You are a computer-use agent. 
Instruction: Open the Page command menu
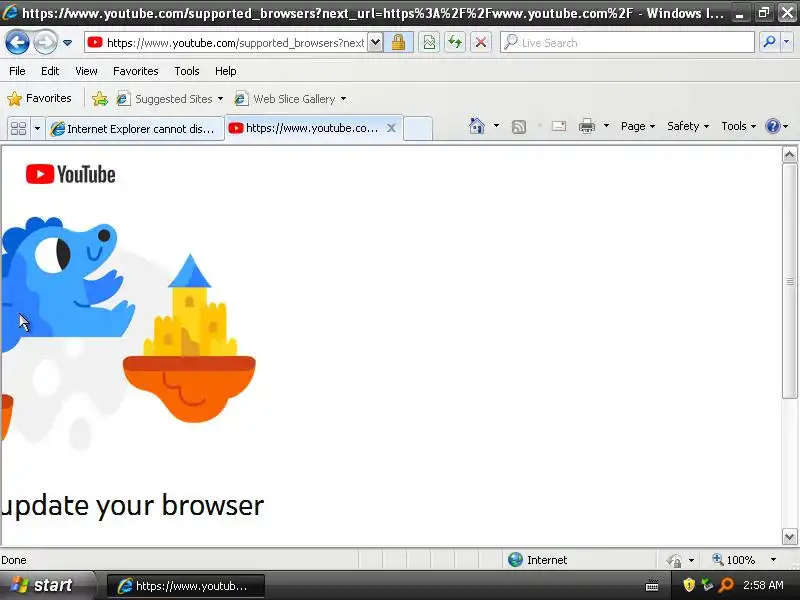638,126
